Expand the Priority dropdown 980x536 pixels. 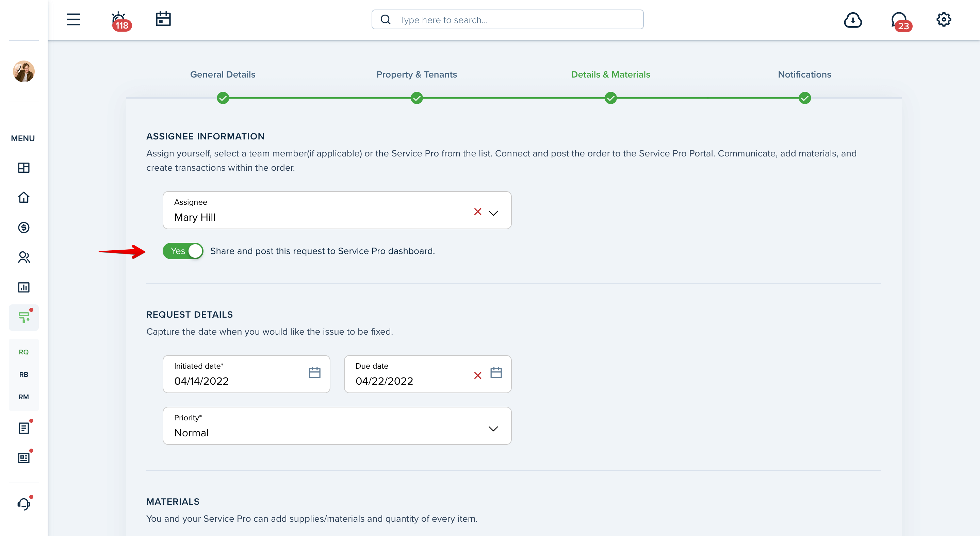click(493, 429)
